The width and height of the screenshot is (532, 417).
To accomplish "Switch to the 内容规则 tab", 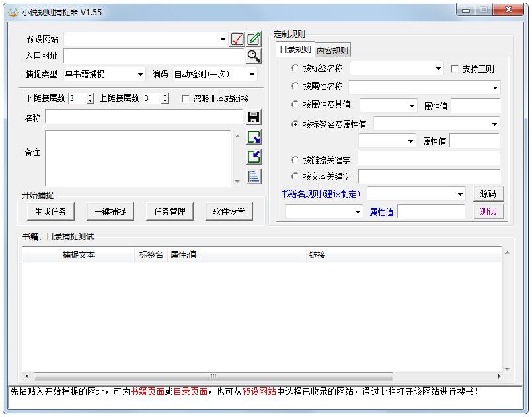I will [332, 51].
